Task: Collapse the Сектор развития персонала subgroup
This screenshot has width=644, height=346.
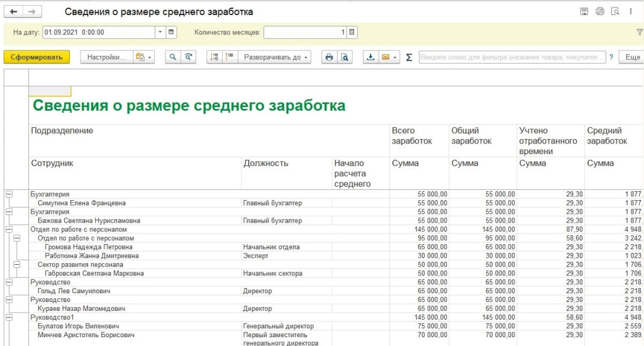Action: (x=16, y=265)
